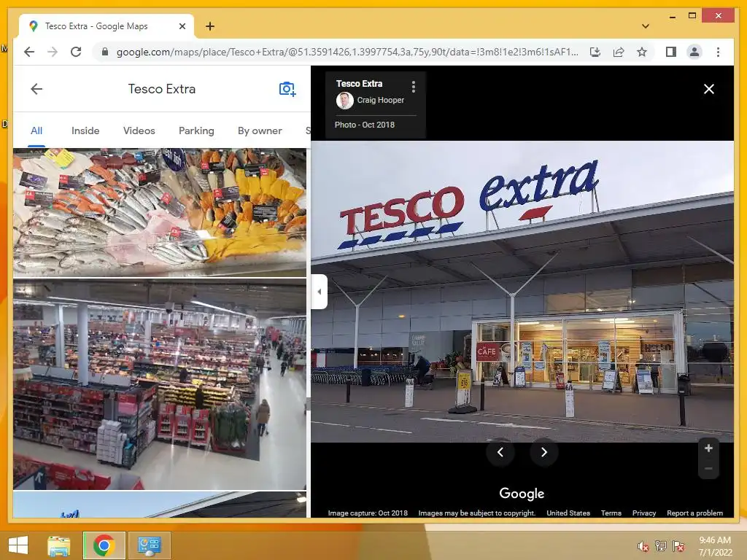Open the Privacy link
747x560 pixels.
pyautogui.click(x=644, y=513)
